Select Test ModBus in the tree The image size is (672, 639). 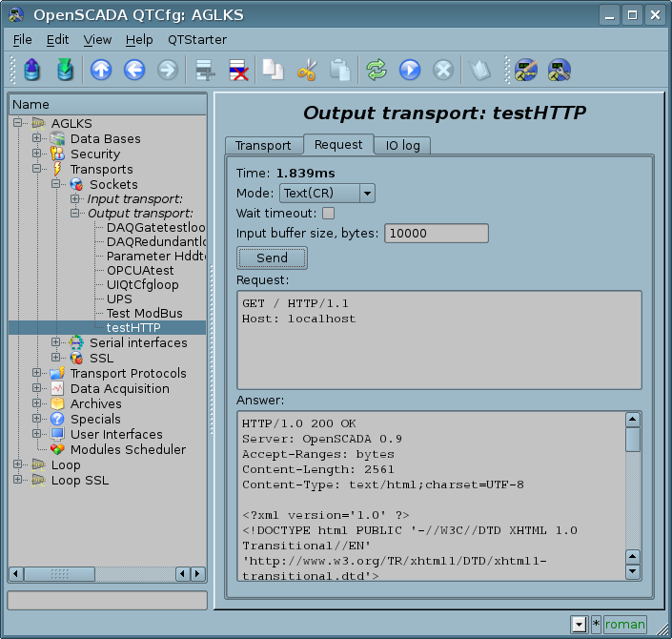(x=144, y=313)
